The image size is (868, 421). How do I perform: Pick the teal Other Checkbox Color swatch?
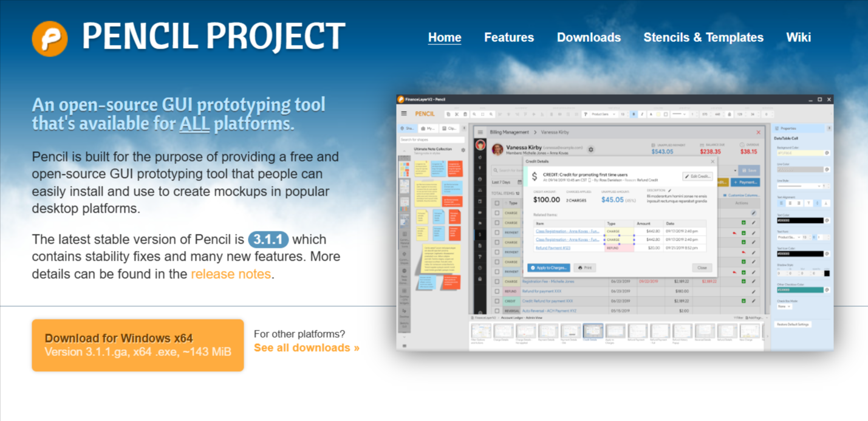800,290
